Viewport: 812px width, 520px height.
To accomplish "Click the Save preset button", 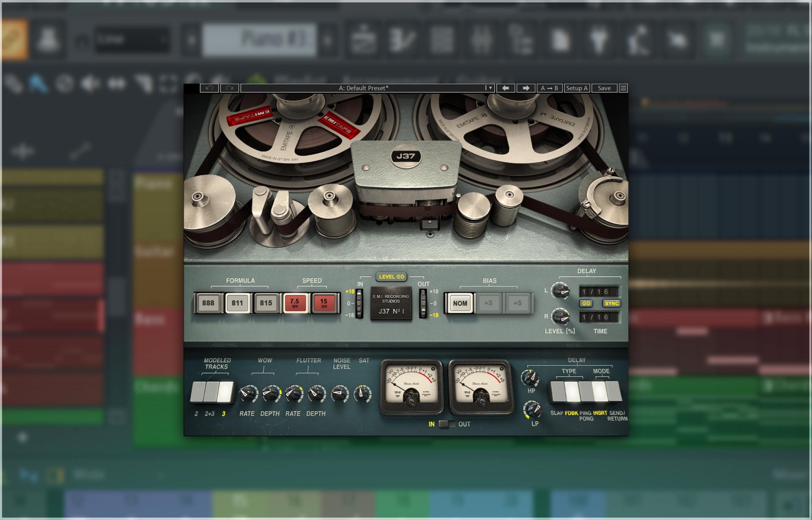I will click(604, 88).
